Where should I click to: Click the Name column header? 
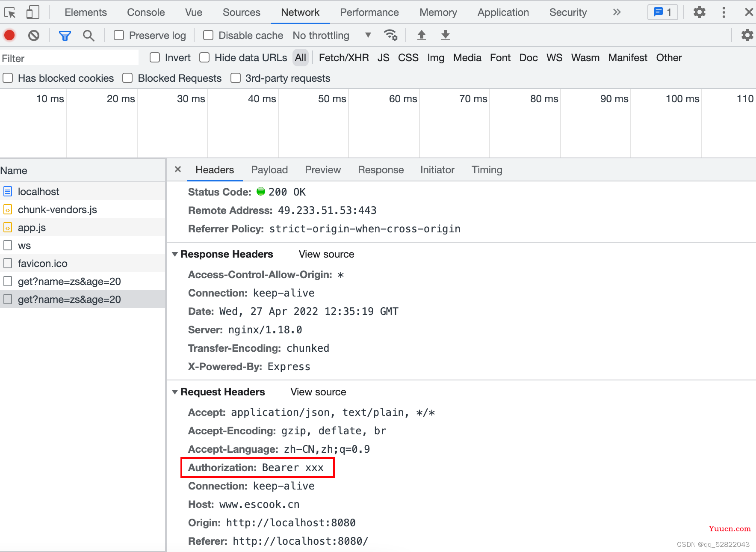point(83,171)
